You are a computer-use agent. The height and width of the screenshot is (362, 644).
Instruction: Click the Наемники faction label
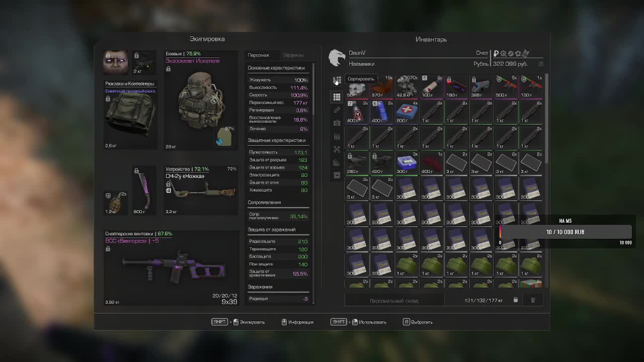click(x=362, y=64)
